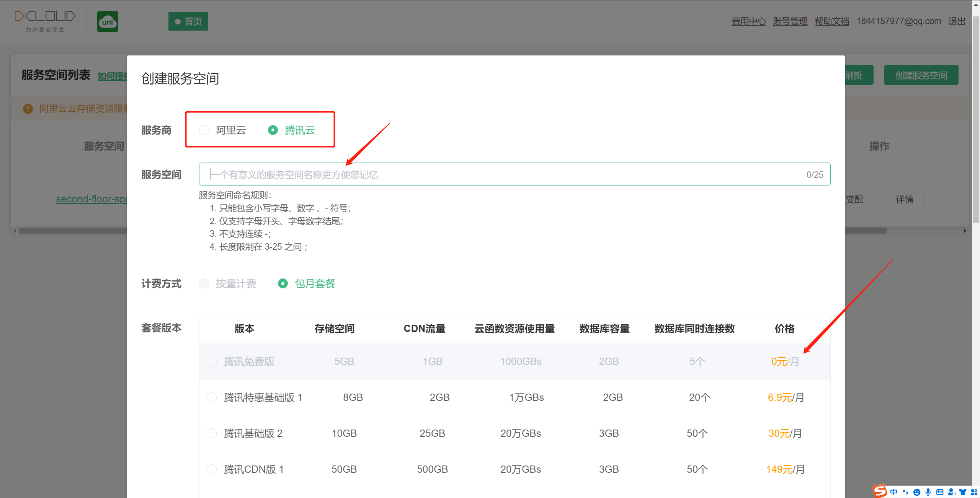Choose the 包月套餐 billing option

pyautogui.click(x=283, y=283)
